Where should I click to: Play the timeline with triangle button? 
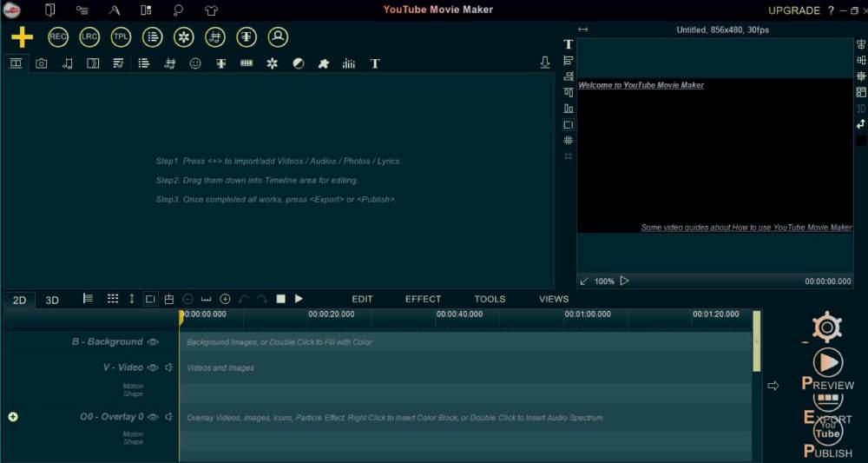point(299,299)
